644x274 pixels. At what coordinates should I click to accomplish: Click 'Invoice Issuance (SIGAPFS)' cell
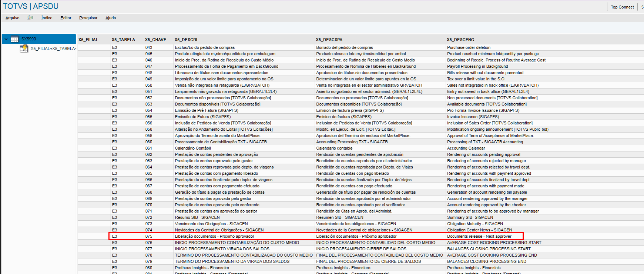[x=545, y=117]
